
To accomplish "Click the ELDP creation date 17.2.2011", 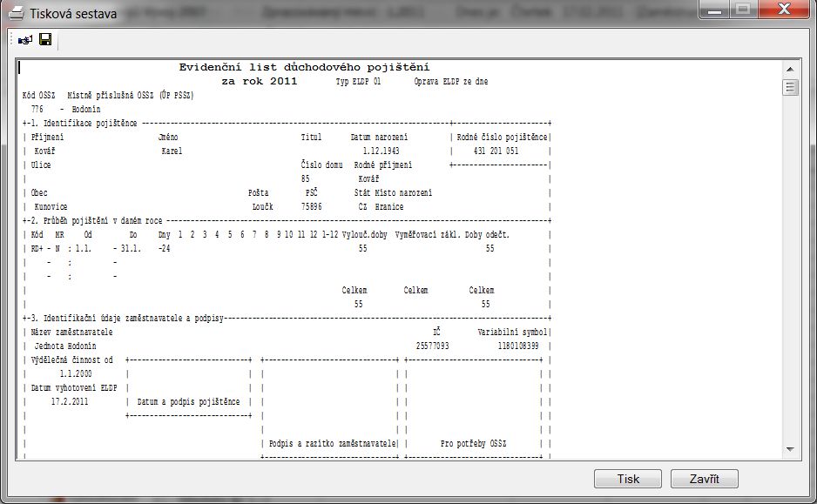I will pos(71,401).
